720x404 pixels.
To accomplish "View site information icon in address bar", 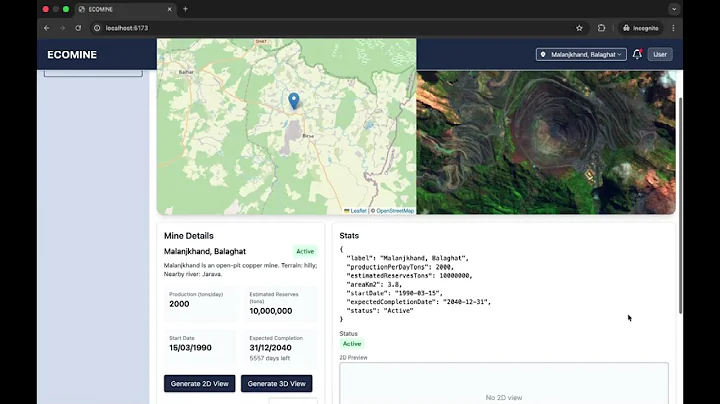I will 97,28.
